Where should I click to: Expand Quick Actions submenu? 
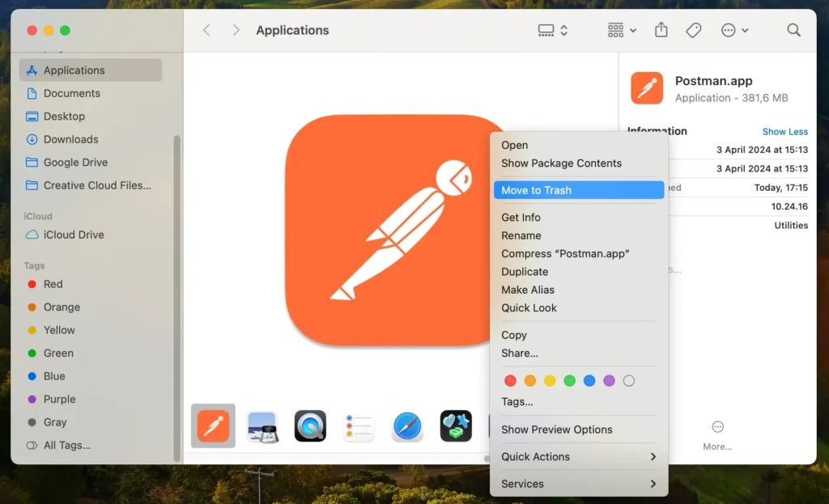[579, 456]
